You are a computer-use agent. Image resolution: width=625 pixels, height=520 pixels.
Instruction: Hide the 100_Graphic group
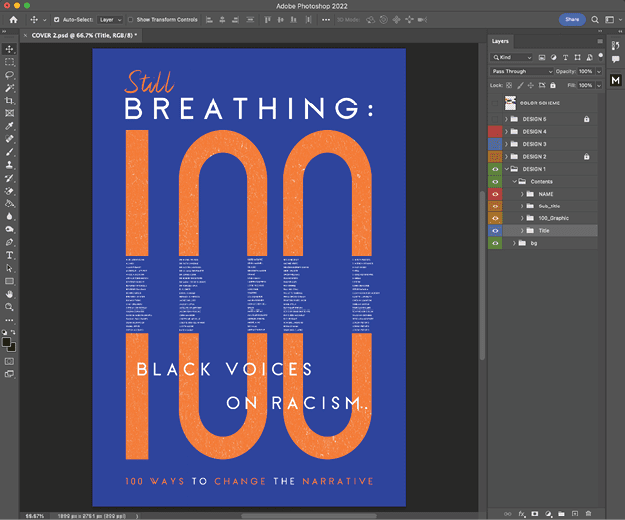[x=495, y=218]
